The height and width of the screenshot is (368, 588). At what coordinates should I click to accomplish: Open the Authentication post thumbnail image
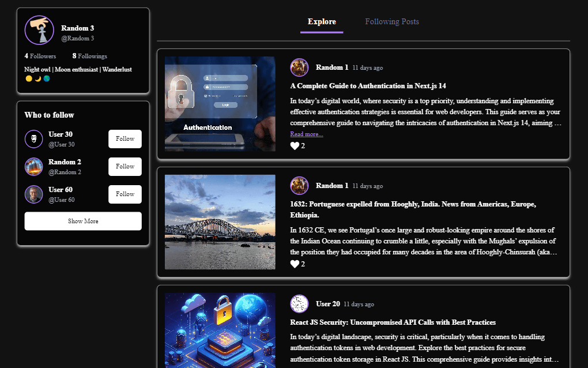click(220, 104)
